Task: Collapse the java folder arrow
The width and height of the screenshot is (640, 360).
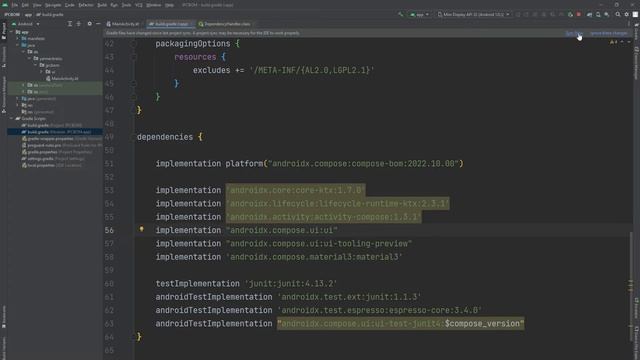Action: click(x=18, y=45)
